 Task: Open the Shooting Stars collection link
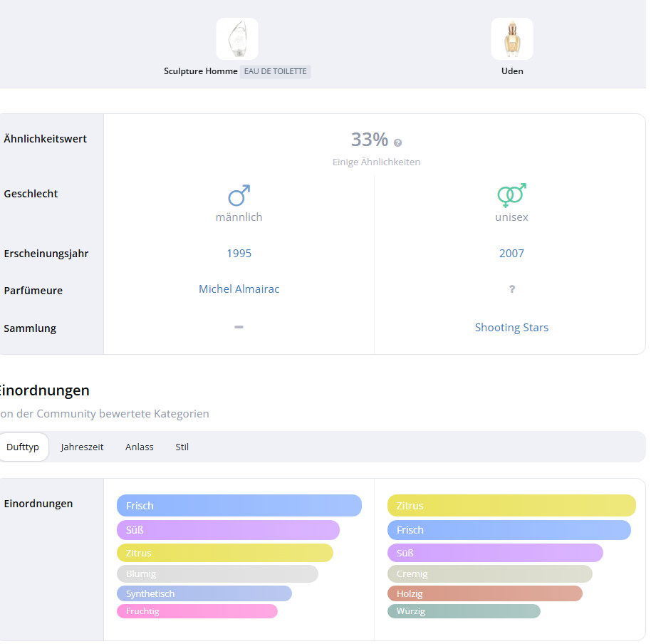tap(511, 328)
